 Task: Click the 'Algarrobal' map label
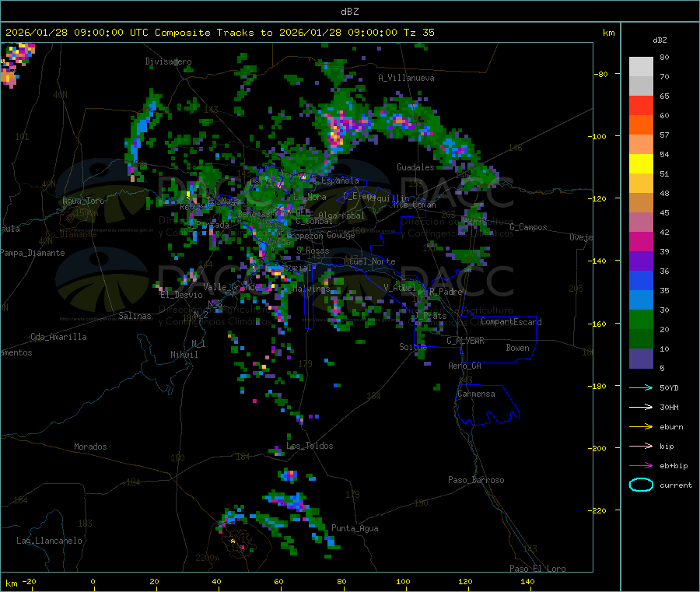pos(341,215)
